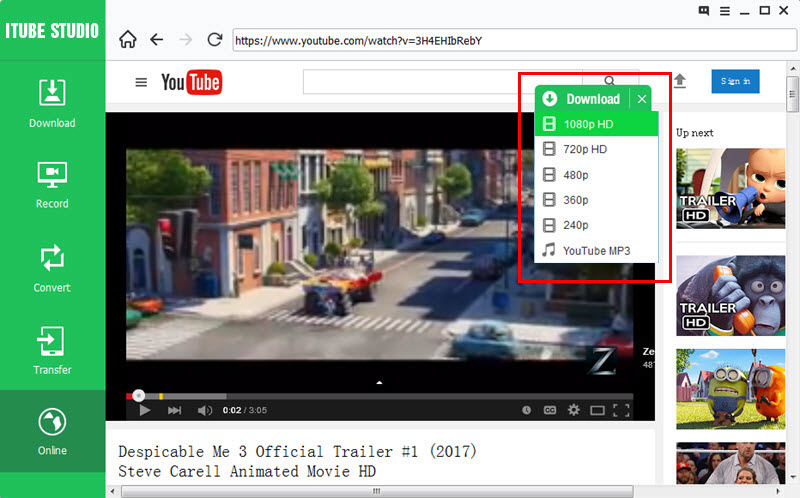Click the video frame of Despicable Me trailer
The image size is (800, 498).
(380, 255)
